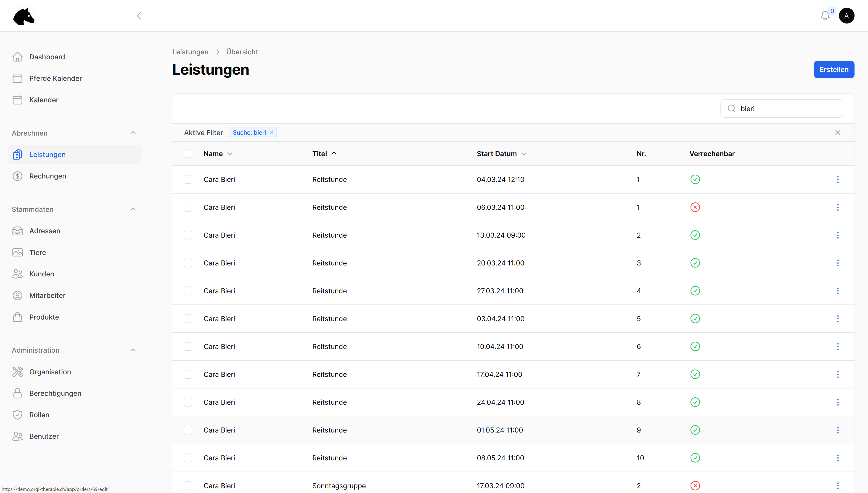
Task: Open Leistungen in sidebar
Action: 74,154
